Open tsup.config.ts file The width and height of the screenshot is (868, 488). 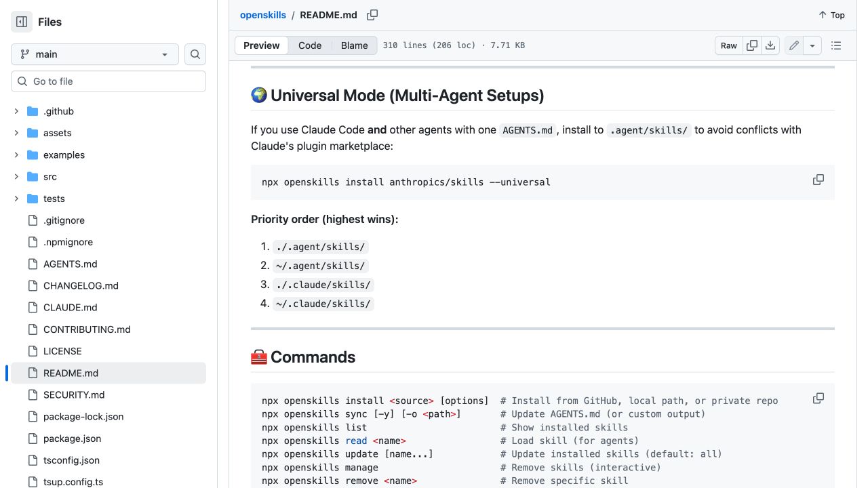73,482
